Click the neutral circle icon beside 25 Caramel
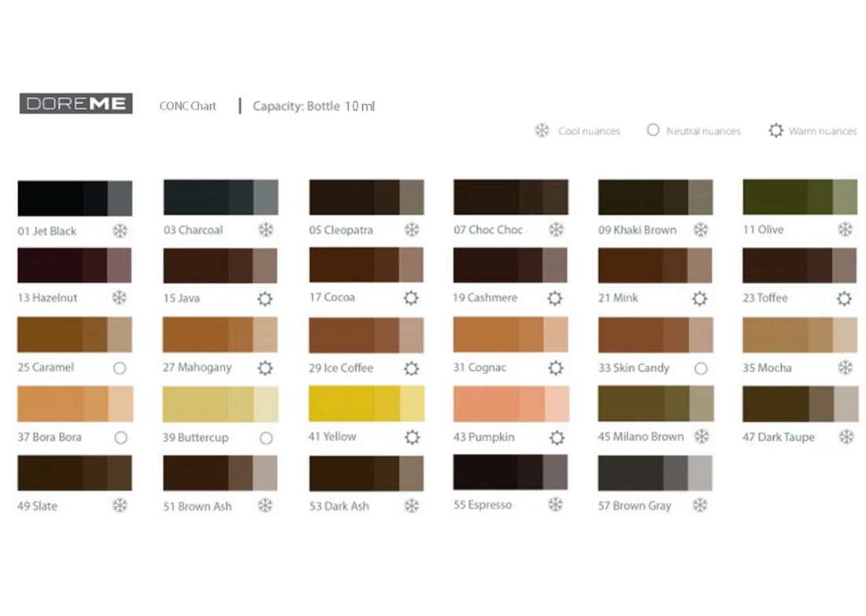Image resolution: width=866 pixels, height=616 pixels. [x=120, y=368]
